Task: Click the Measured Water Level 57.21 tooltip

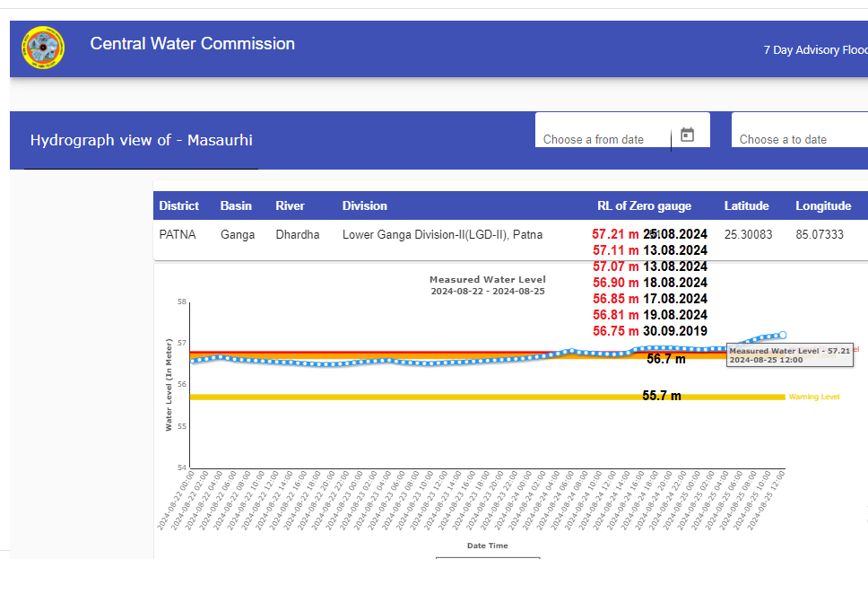Action: coord(788,354)
